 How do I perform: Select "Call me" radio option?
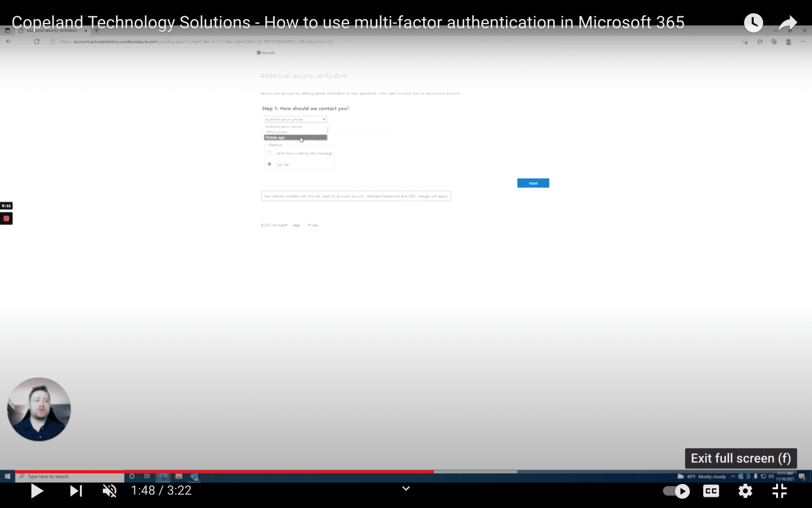click(269, 164)
